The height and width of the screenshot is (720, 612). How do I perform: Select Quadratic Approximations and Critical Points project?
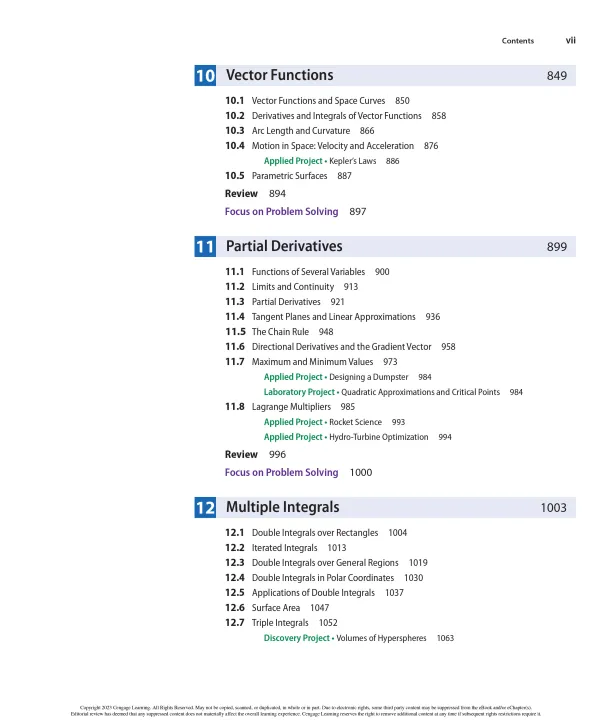click(x=413, y=392)
